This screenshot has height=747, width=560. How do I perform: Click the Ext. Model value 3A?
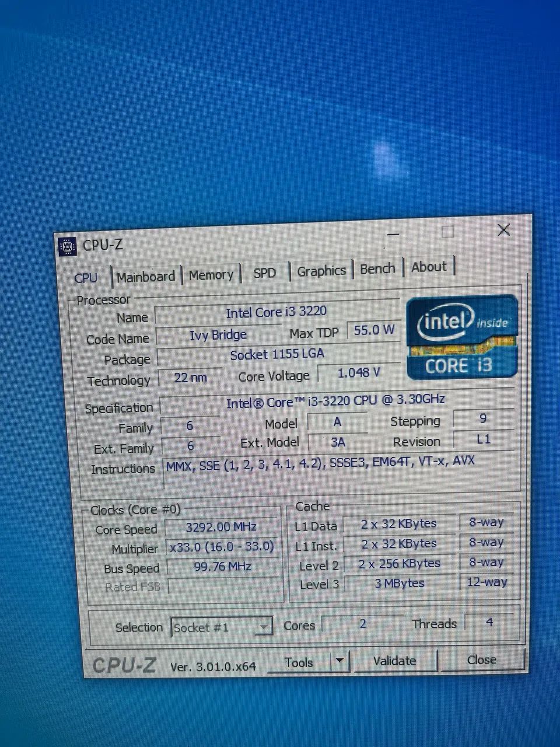pos(338,442)
